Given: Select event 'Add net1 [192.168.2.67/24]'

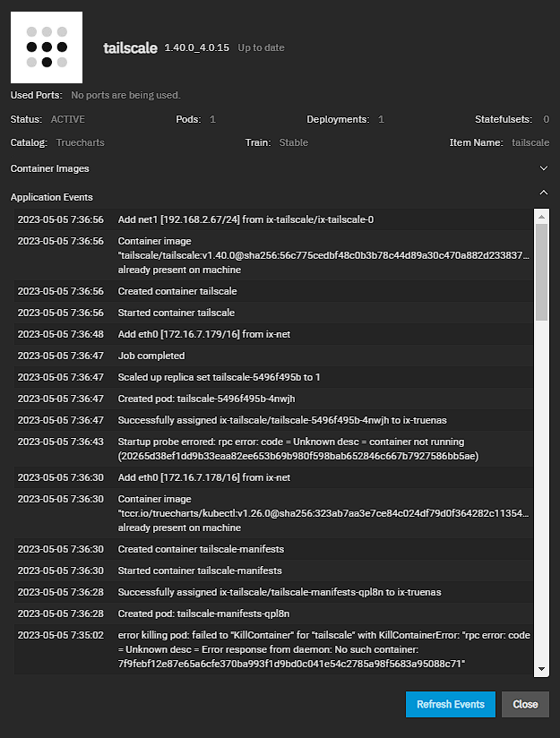Looking at the screenshot, I should (273, 219).
